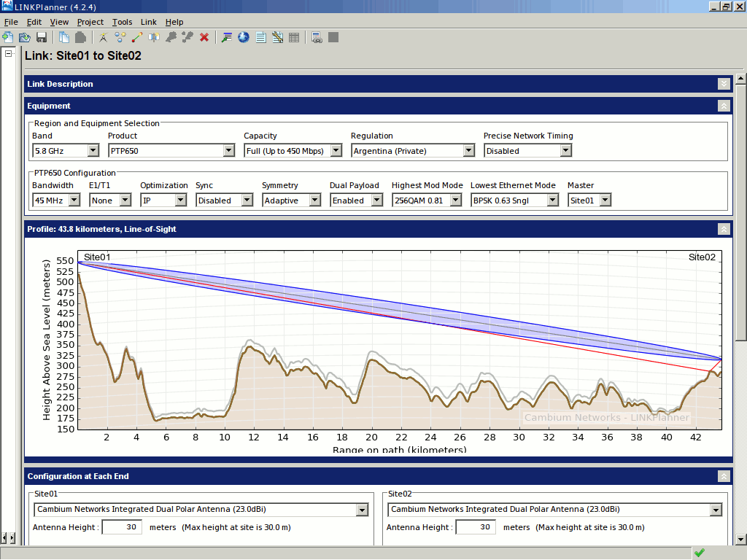The width and height of the screenshot is (747, 560).
Task: Click the greyed-out Paste toolbar icon
Action: 80,37
